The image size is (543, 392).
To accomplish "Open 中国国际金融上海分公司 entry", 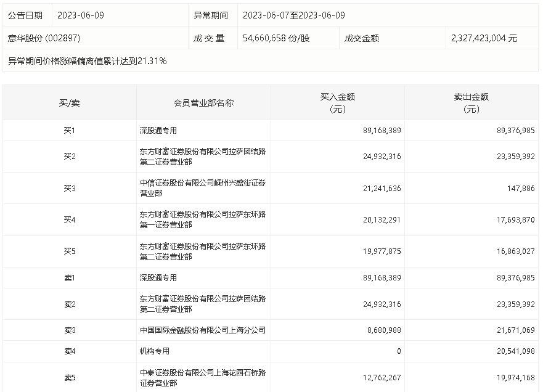I will pyautogui.click(x=202, y=330).
